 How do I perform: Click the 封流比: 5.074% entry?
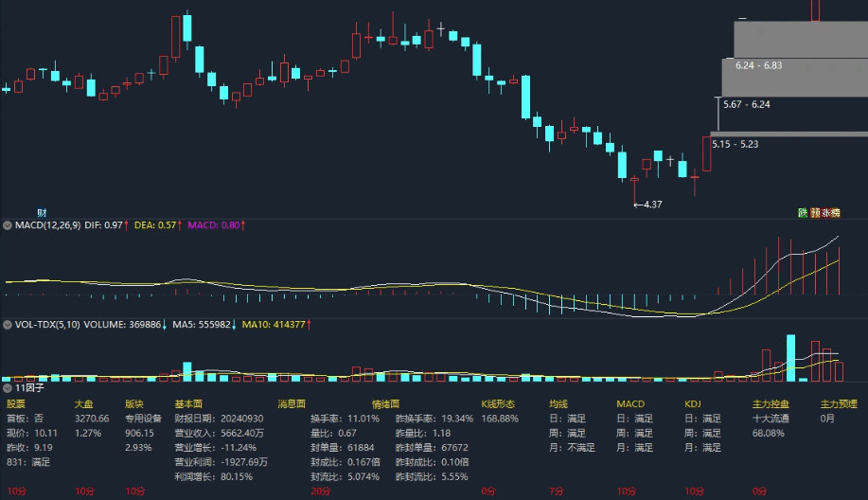[x=345, y=476]
